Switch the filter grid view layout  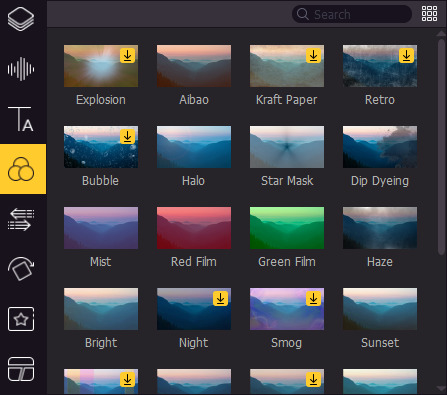[429, 14]
